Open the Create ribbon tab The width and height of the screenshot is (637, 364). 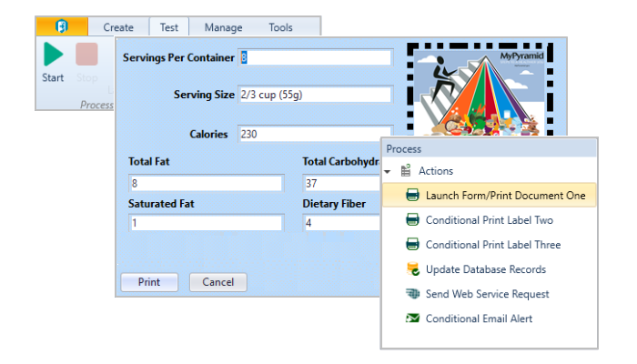point(118,27)
